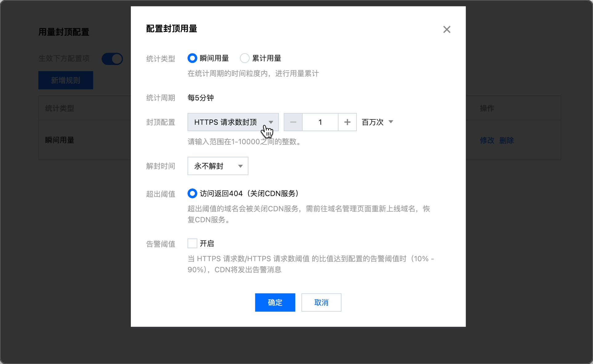Close the 配置封顶用量 dialog with X
Image resolution: width=593 pixels, height=364 pixels.
pos(446,30)
